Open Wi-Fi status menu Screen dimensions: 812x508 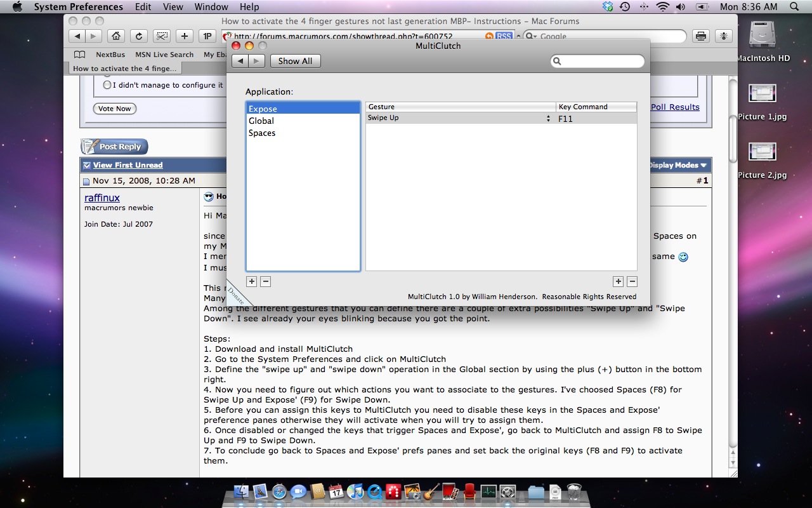pos(663,7)
